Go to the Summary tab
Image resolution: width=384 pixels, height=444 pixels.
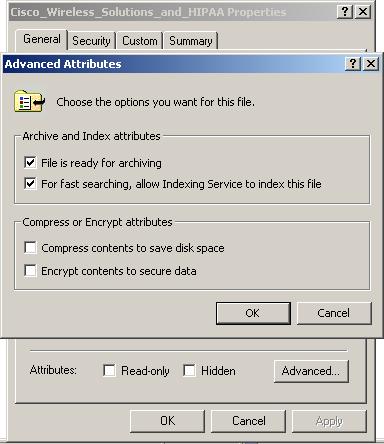pyautogui.click(x=191, y=41)
